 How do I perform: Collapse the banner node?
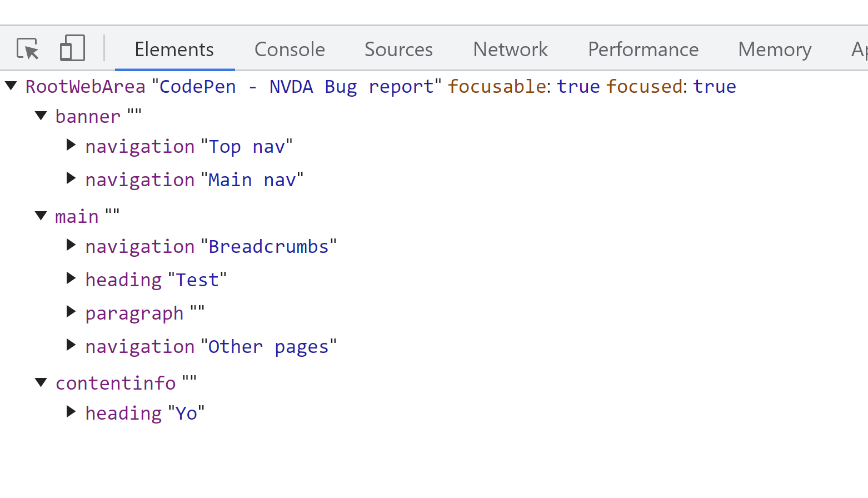(x=41, y=115)
